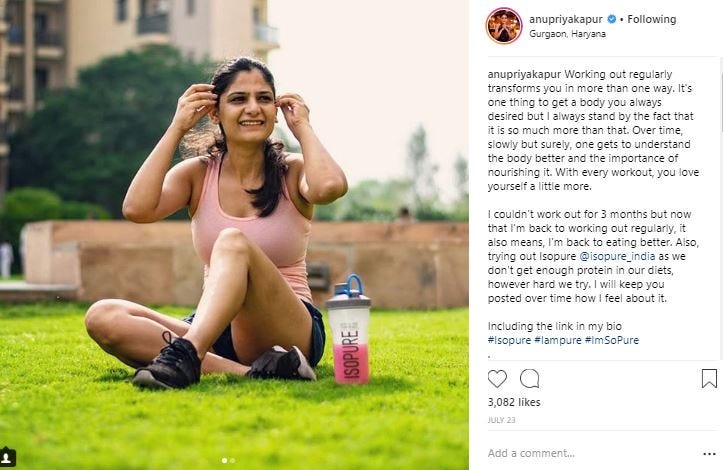Viewport: 723px width, 470px height.
Task: Select the second carousel dot indicator
Action: [232, 460]
